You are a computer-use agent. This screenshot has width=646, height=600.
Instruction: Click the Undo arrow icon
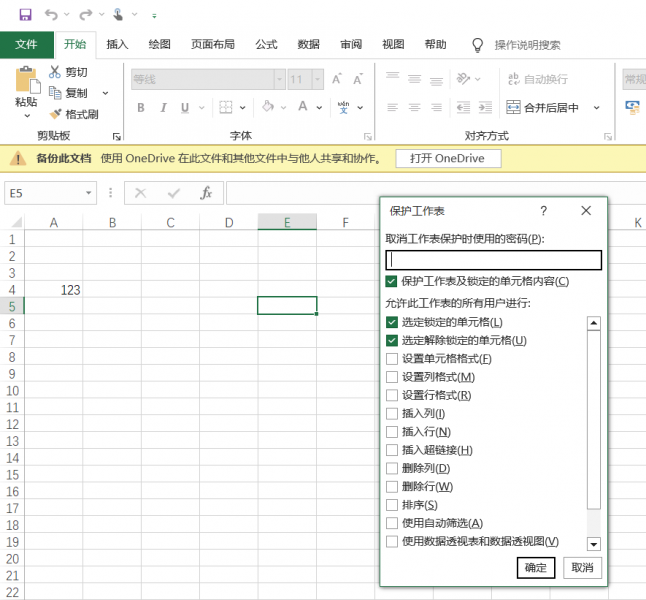click(x=51, y=15)
